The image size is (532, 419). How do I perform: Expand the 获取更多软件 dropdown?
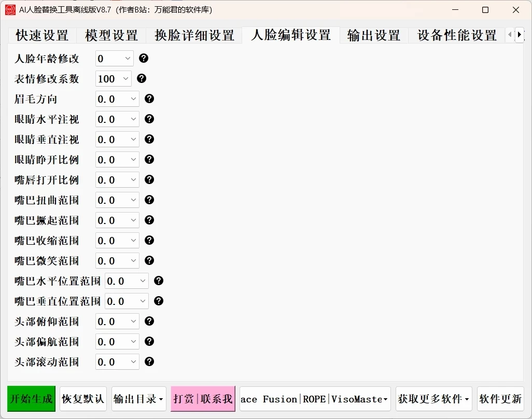pyautogui.click(x=433, y=399)
